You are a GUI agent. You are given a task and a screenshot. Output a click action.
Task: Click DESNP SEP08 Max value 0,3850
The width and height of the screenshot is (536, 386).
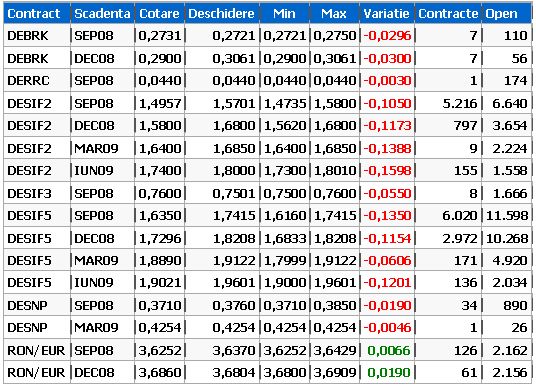coord(335,305)
